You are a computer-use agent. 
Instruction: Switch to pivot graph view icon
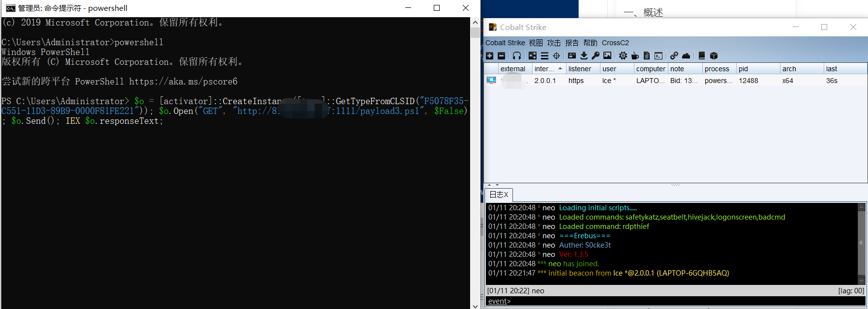coord(533,56)
